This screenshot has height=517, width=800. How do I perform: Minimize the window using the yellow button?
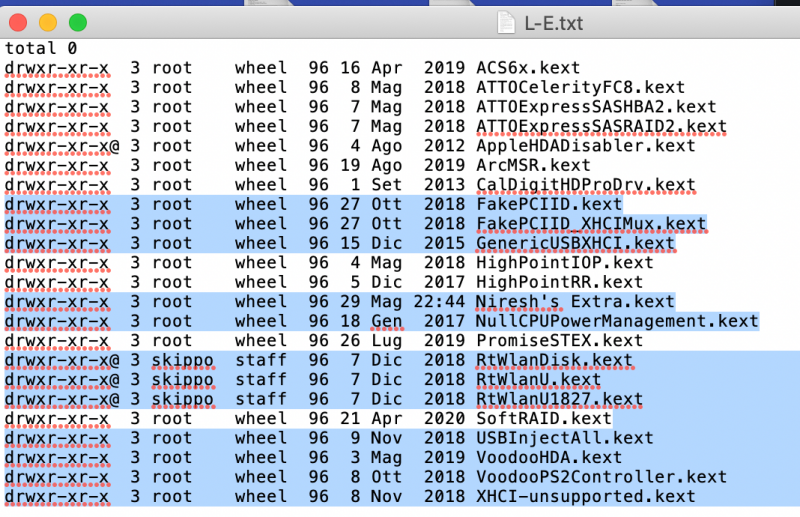point(48,22)
